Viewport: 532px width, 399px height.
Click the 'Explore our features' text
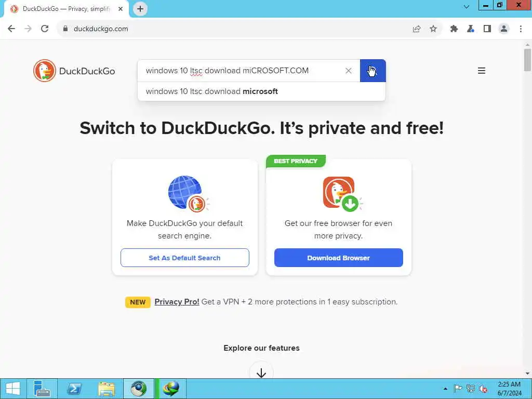pyautogui.click(x=261, y=348)
